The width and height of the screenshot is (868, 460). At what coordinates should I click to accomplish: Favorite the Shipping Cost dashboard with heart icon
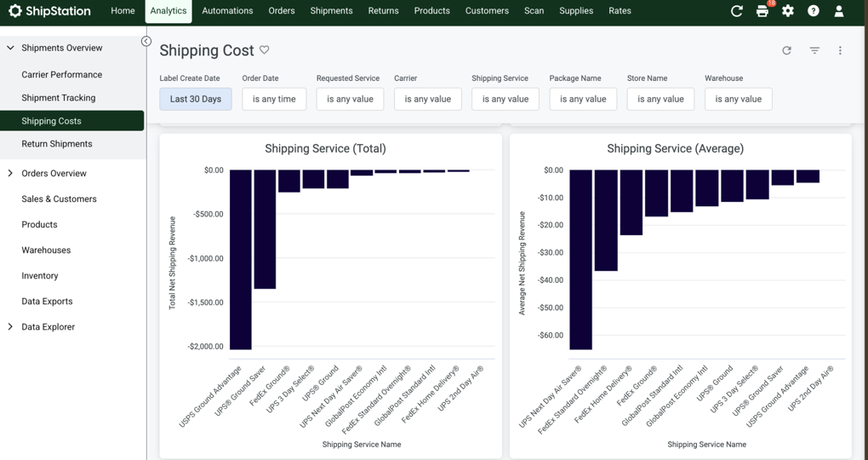(x=265, y=50)
